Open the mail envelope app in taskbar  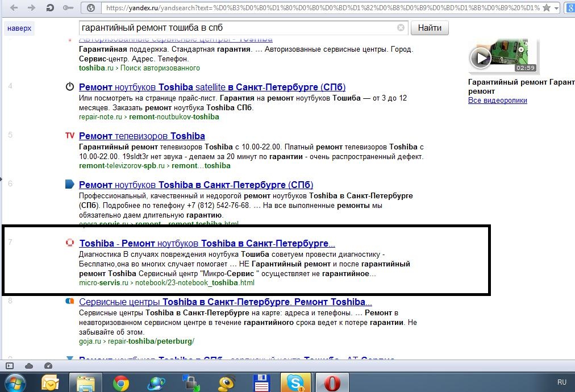50,383
